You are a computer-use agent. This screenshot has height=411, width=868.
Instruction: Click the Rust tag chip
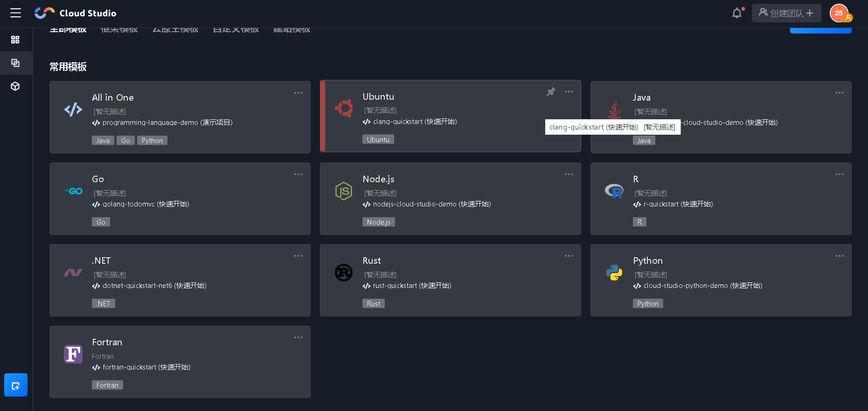374,303
